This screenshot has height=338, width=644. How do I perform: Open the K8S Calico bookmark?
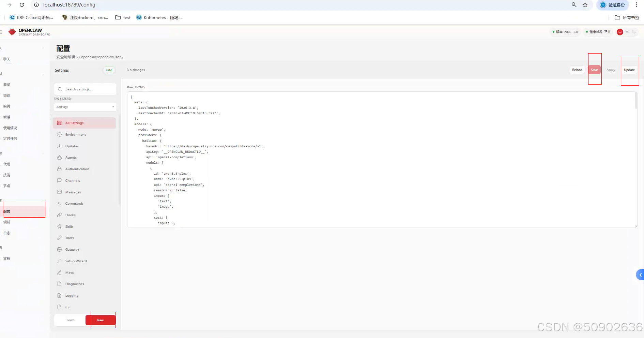click(31, 17)
